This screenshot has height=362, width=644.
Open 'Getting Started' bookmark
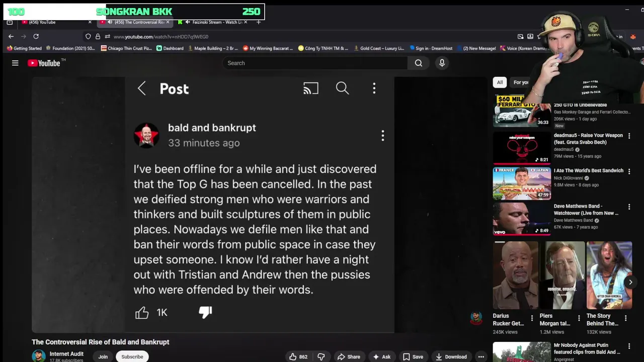(x=24, y=48)
